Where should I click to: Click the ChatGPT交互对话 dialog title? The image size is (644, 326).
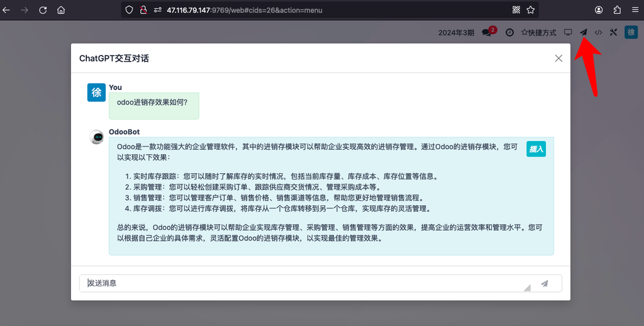pyautogui.click(x=114, y=59)
